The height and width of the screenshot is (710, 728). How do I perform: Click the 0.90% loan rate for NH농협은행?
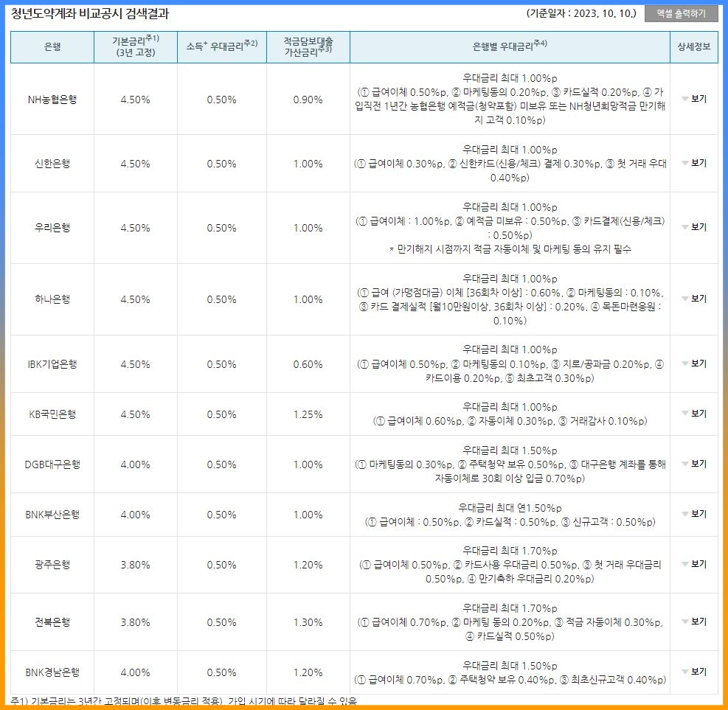(x=308, y=100)
